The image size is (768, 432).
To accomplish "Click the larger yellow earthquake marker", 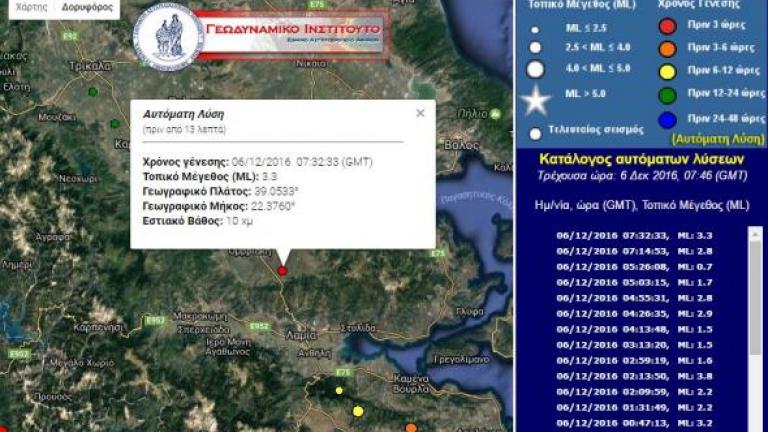I will coord(358,411).
